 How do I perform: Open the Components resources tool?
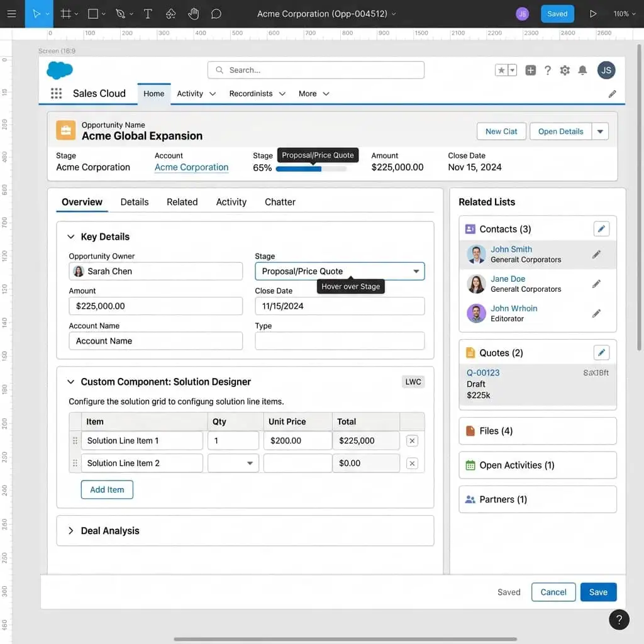(170, 14)
